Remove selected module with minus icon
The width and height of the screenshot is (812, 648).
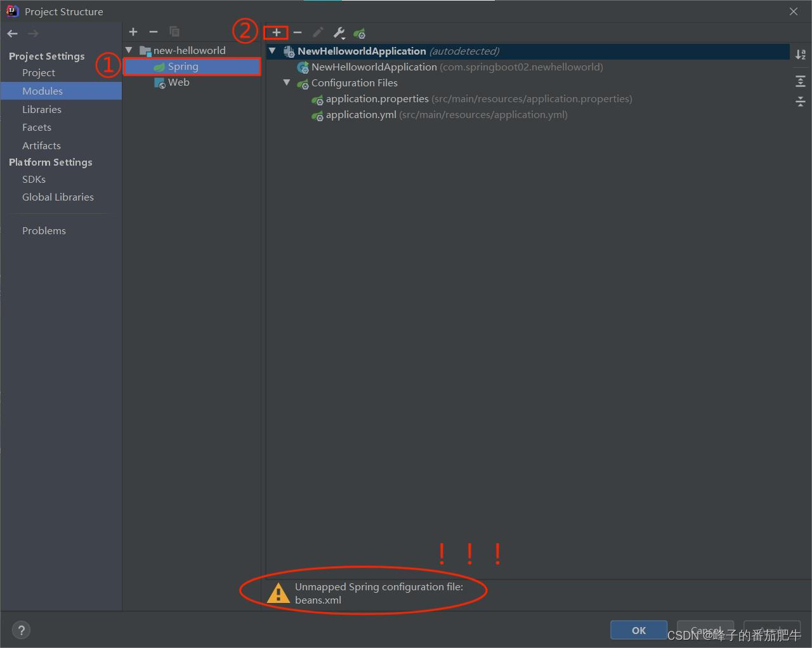tap(153, 31)
